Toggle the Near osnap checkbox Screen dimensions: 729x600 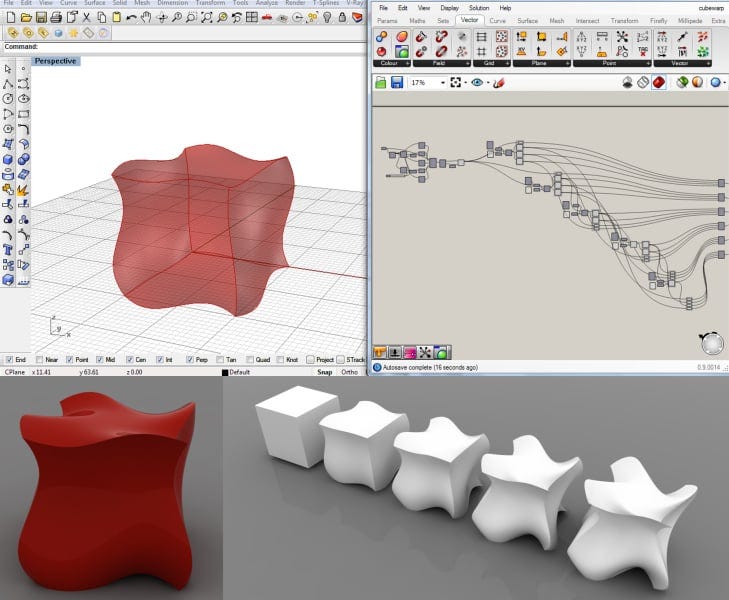coord(39,360)
